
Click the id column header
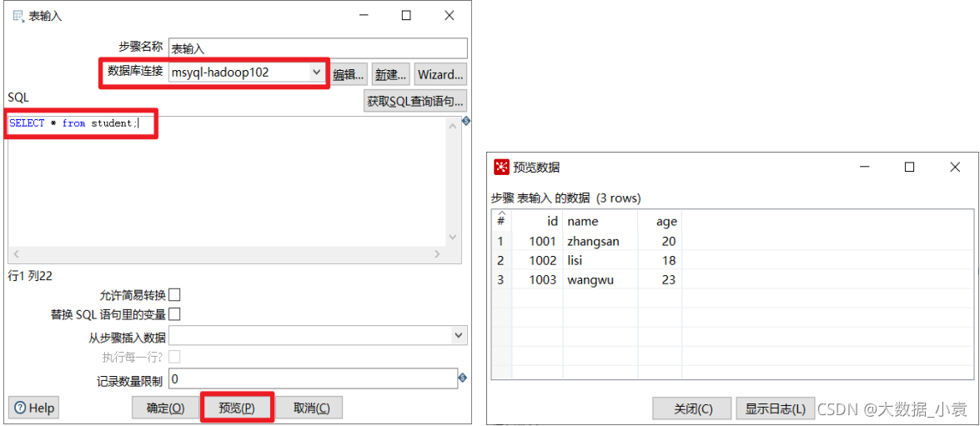pos(537,220)
